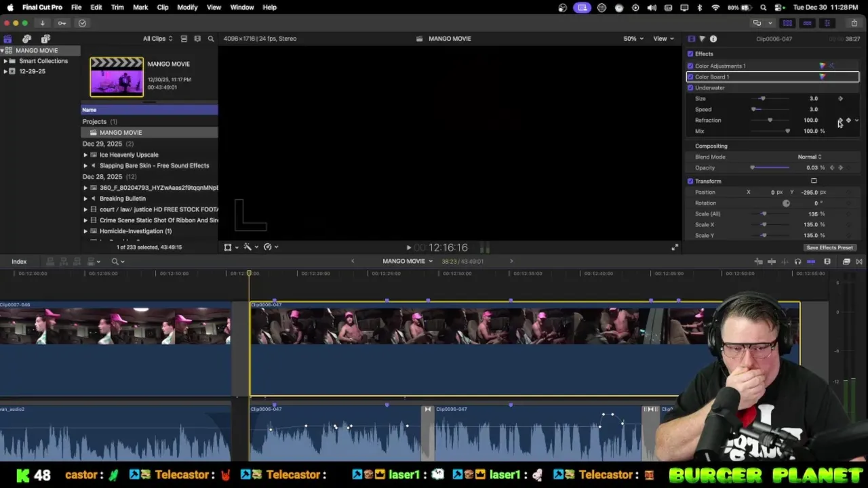Toggle the Effects master checkbox
The height and width of the screenshot is (488, 868).
(690, 54)
